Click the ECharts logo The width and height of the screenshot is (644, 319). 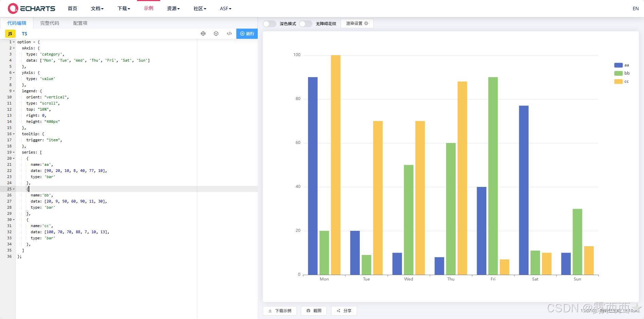coord(31,9)
